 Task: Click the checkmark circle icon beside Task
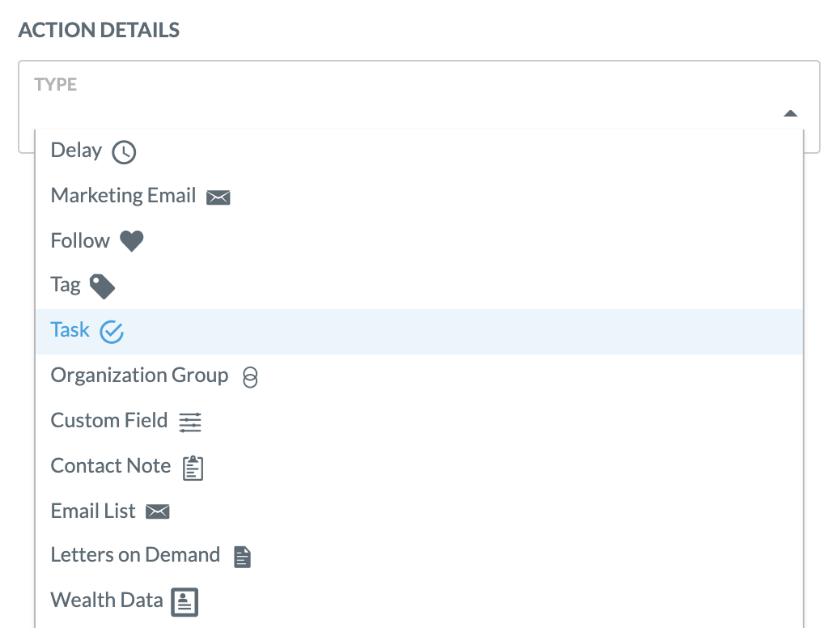[112, 332]
